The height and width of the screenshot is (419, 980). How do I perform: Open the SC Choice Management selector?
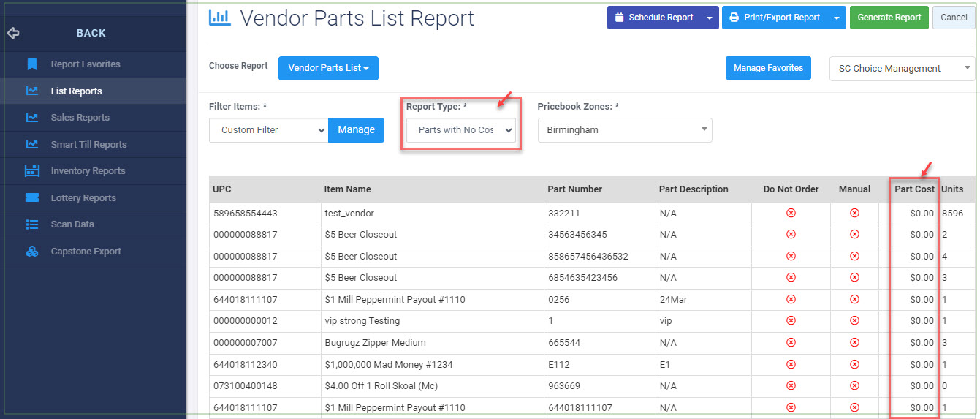coord(903,69)
